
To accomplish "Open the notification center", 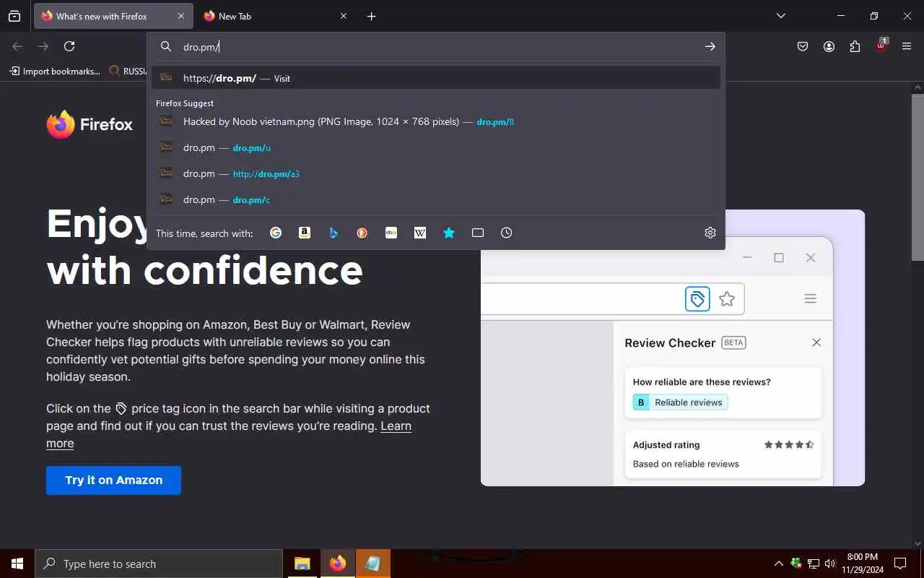I will (x=900, y=564).
